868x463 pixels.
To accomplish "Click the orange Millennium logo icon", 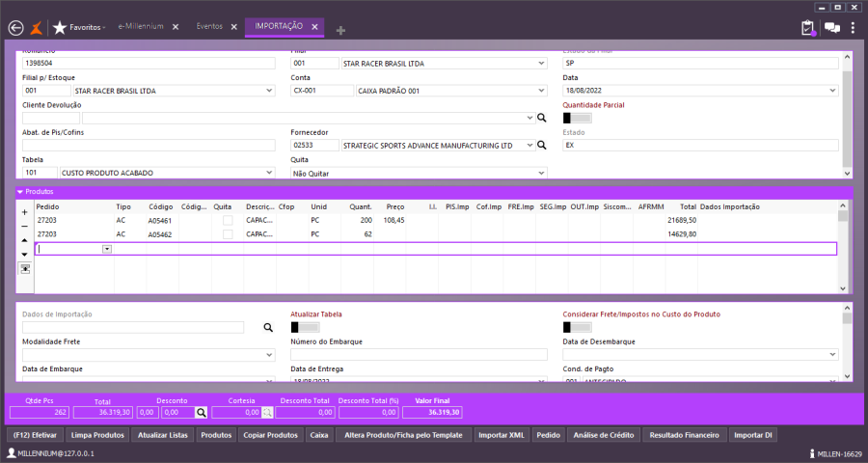I will pos(36,28).
